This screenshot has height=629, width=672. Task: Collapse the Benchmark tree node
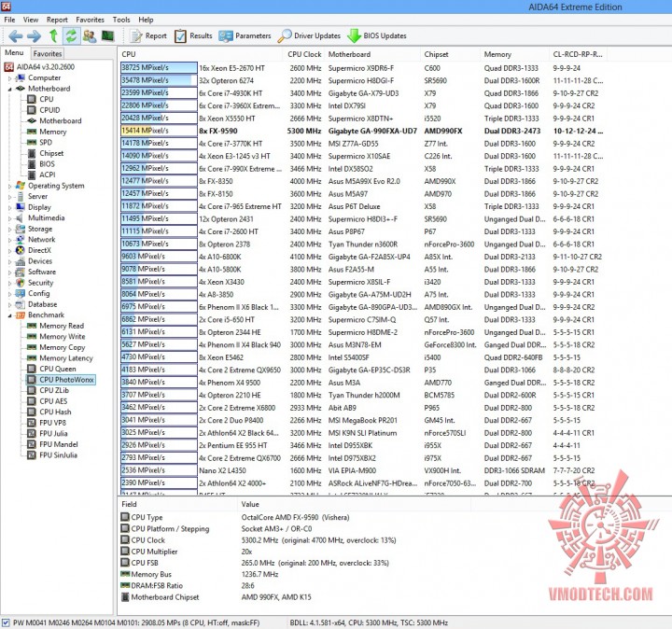tap(10, 315)
